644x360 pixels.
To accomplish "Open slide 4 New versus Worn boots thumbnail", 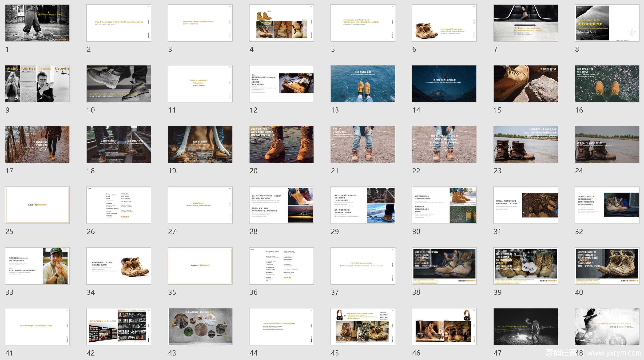I will coord(282,23).
